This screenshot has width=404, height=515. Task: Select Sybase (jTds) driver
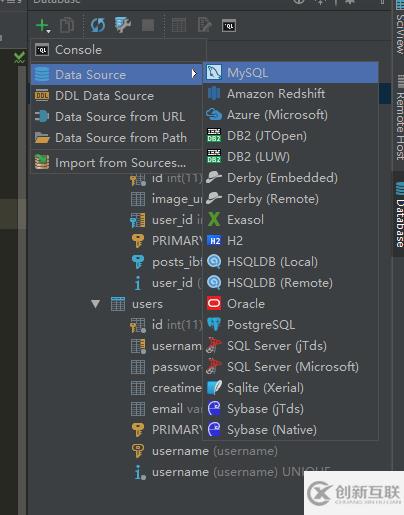(291, 409)
